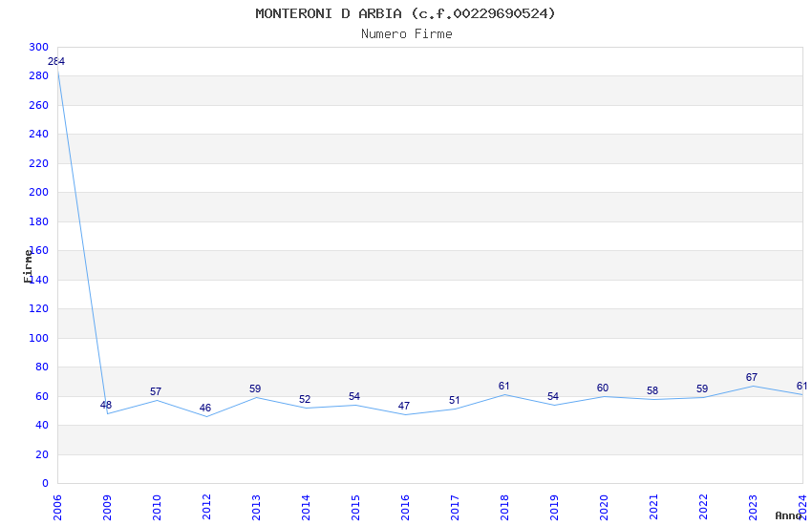
Task: Select the 57 data label for 2010
Action: (156, 391)
